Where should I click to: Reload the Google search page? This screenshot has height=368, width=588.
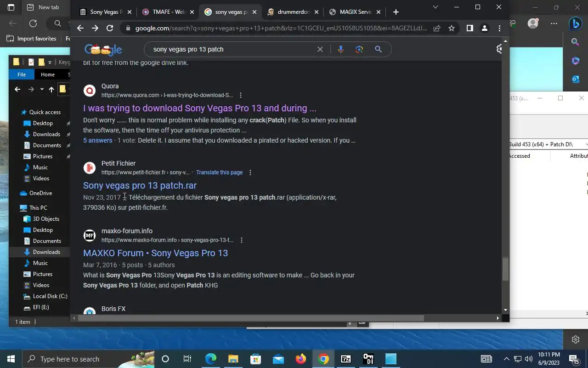click(x=110, y=28)
